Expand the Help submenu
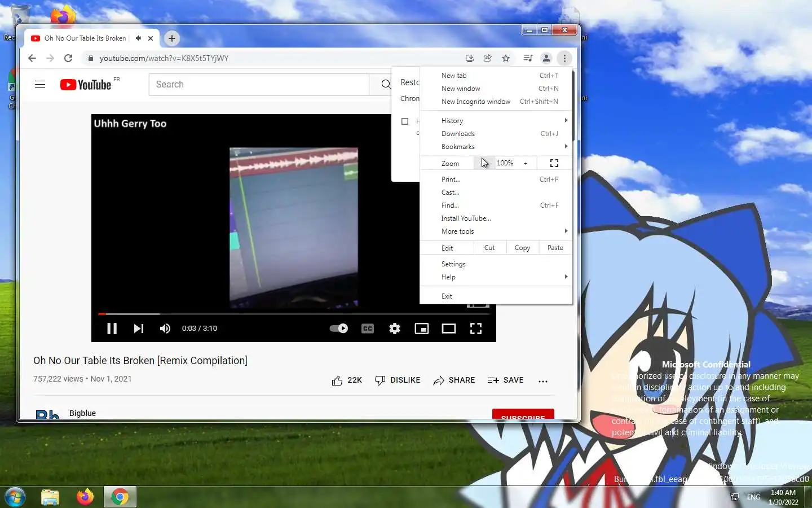Screen dimensions: 812x508 click(x=496, y=277)
